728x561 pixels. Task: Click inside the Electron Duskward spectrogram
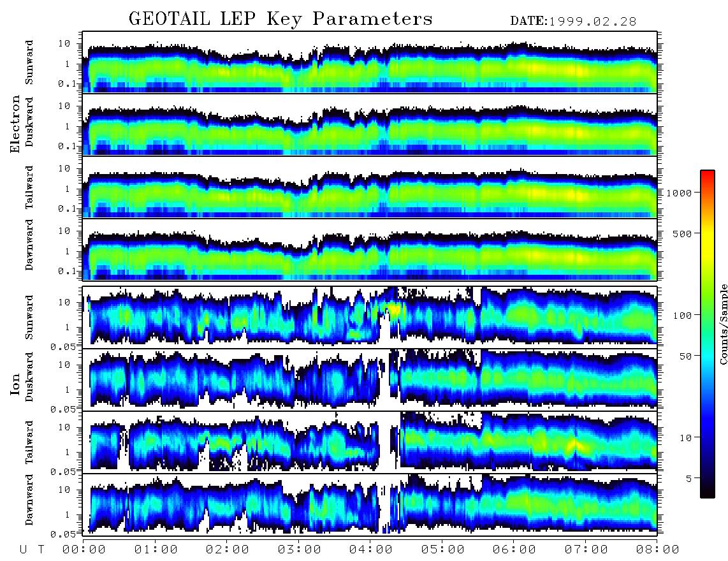click(x=370, y=124)
